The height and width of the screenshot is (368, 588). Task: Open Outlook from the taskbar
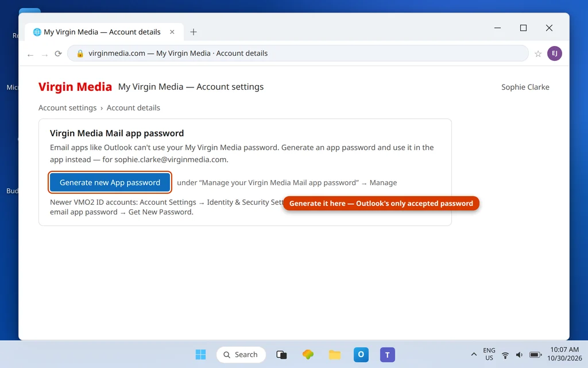(361, 354)
